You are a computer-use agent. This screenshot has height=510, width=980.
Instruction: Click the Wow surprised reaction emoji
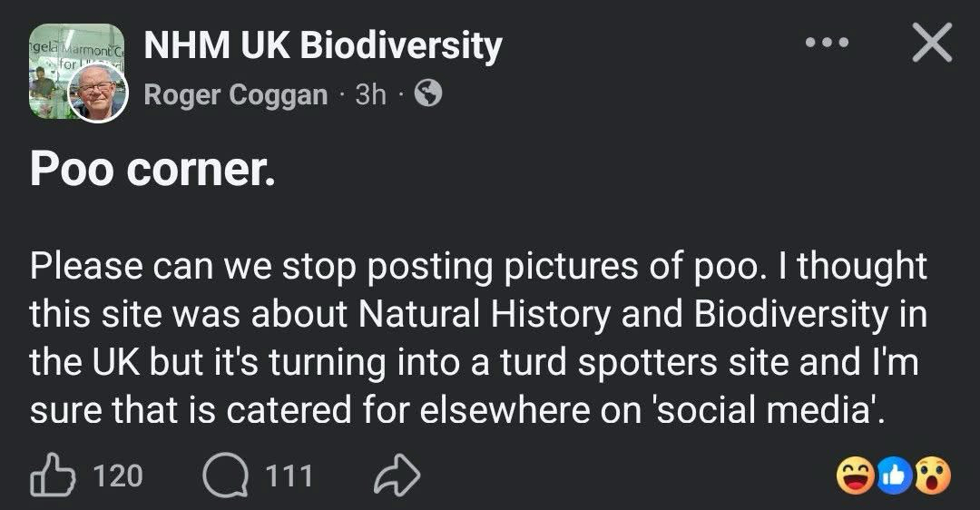click(x=932, y=476)
